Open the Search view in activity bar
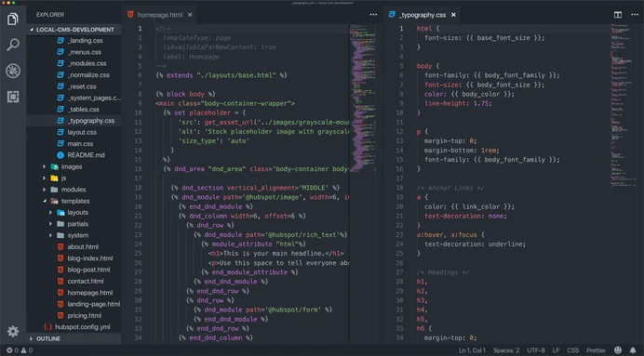Viewport: 644px width, 356px height. tap(13, 45)
